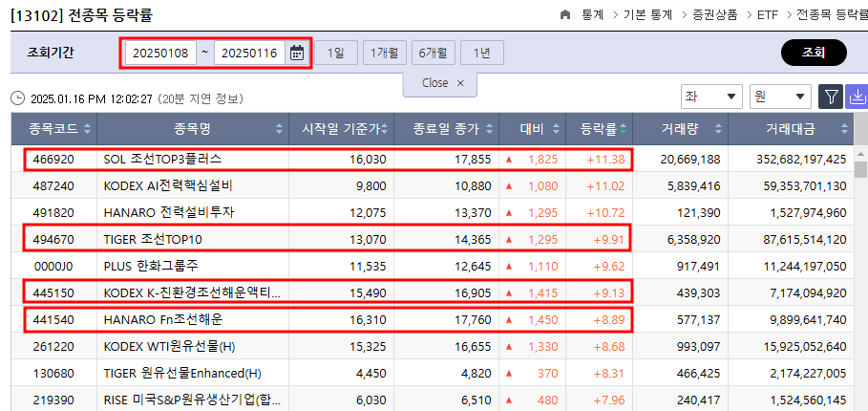Sort by 종료일 종가 column arrows
This screenshot has height=411, width=868.
click(489, 129)
